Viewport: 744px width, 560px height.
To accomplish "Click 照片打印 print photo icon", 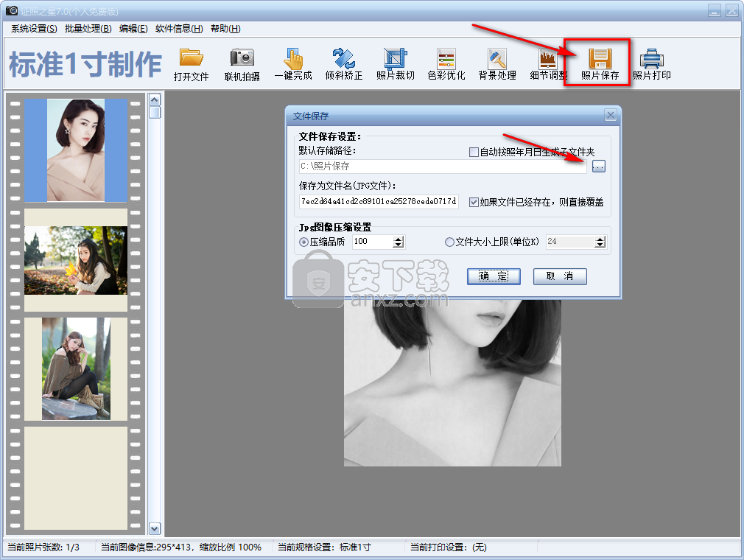I will click(651, 65).
